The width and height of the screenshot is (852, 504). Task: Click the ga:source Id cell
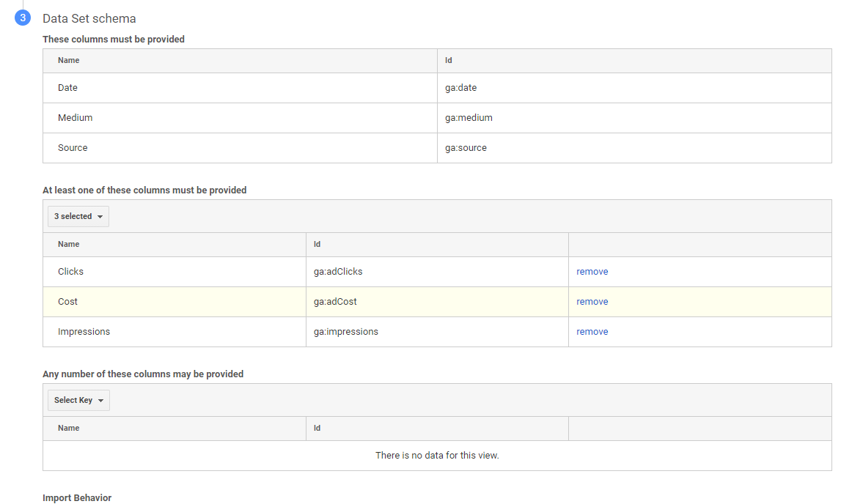[x=466, y=148]
